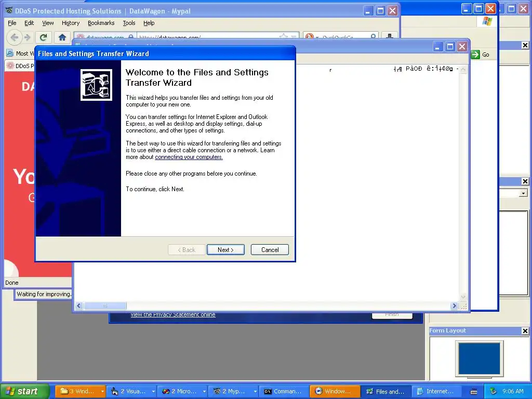The image size is (532, 399).
Task: Open the Most Visited bookmarks folder
Action: point(20,54)
